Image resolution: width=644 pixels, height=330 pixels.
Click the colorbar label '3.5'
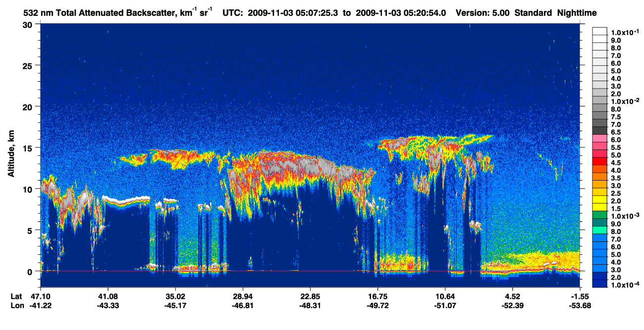(x=617, y=178)
